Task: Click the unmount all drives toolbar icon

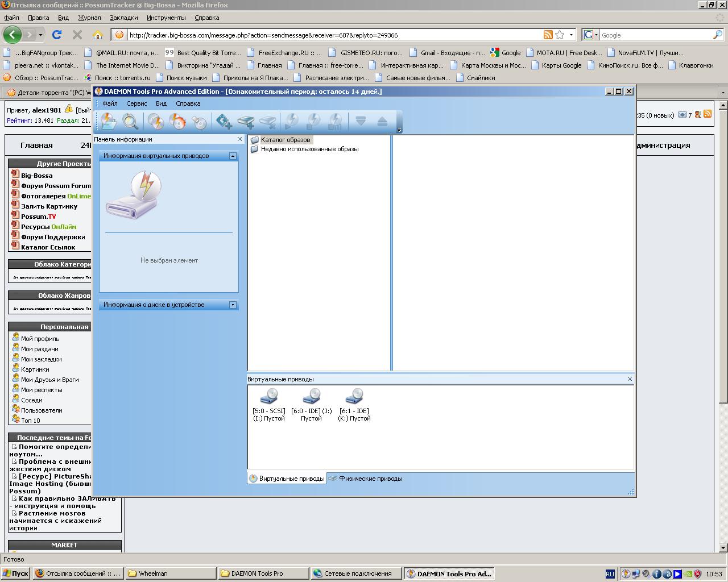Action: (336, 121)
